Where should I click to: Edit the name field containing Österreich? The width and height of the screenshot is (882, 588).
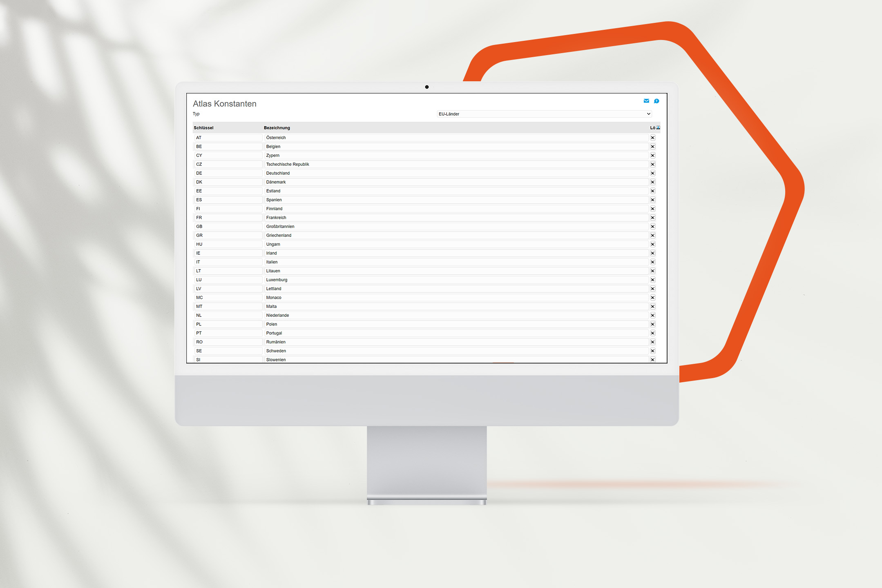point(456,138)
